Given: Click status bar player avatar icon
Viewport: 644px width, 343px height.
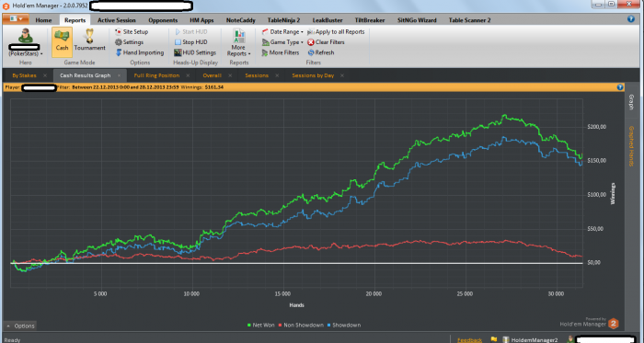Looking at the screenshot, I should click(x=570, y=339).
